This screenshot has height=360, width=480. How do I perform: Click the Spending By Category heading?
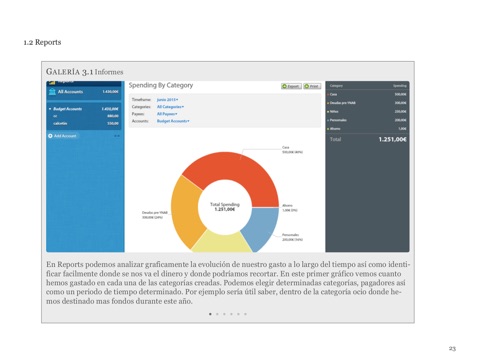[161, 85]
